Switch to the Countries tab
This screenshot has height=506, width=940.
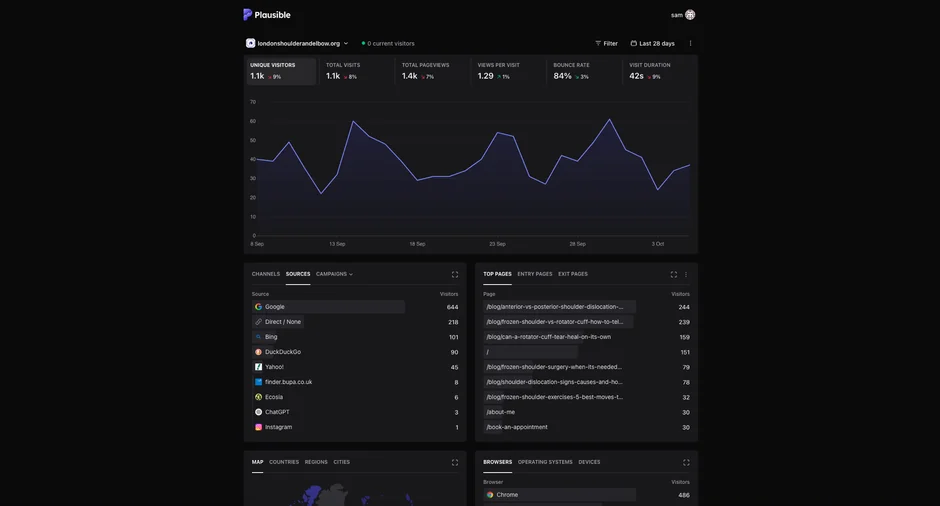pyautogui.click(x=284, y=462)
